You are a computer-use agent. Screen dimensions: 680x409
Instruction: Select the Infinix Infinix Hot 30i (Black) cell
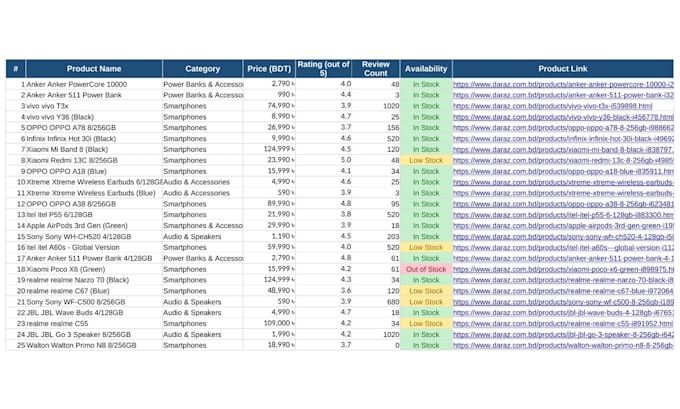click(x=94, y=139)
